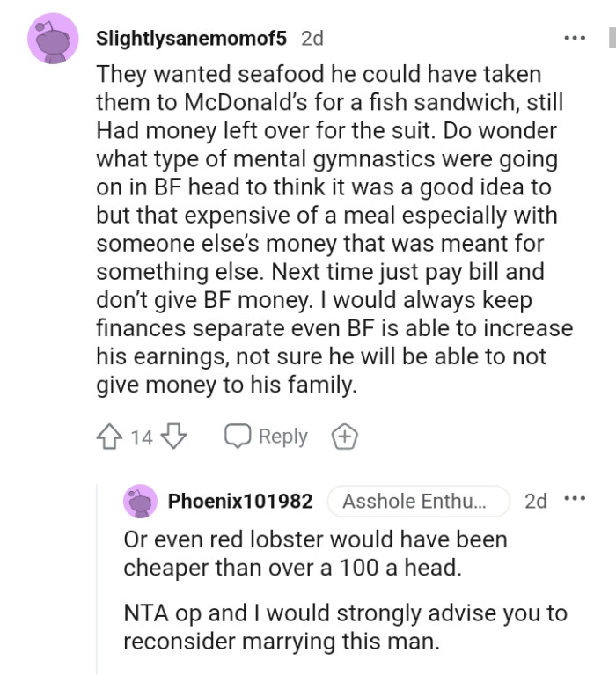Click the speech bubble icon next to Reply
This screenshot has height=675, width=616.
click(x=238, y=437)
